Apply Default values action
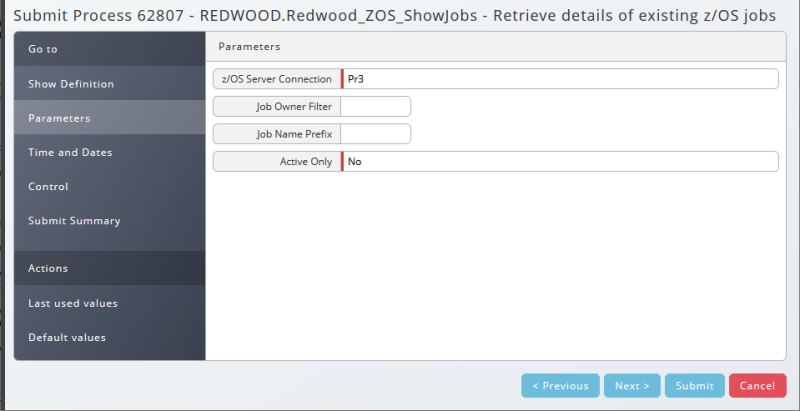The width and height of the screenshot is (800, 411). click(110, 337)
